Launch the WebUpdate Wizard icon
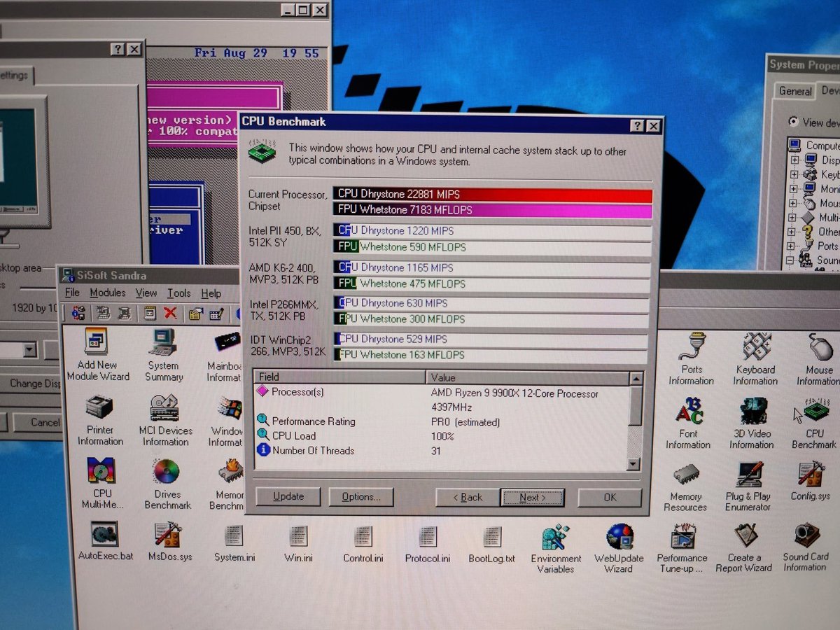 click(x=619, y=549)
